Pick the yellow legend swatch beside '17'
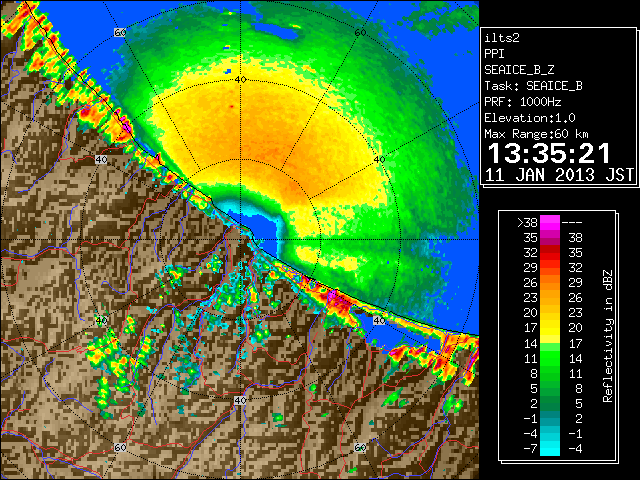 coord(550,328)
